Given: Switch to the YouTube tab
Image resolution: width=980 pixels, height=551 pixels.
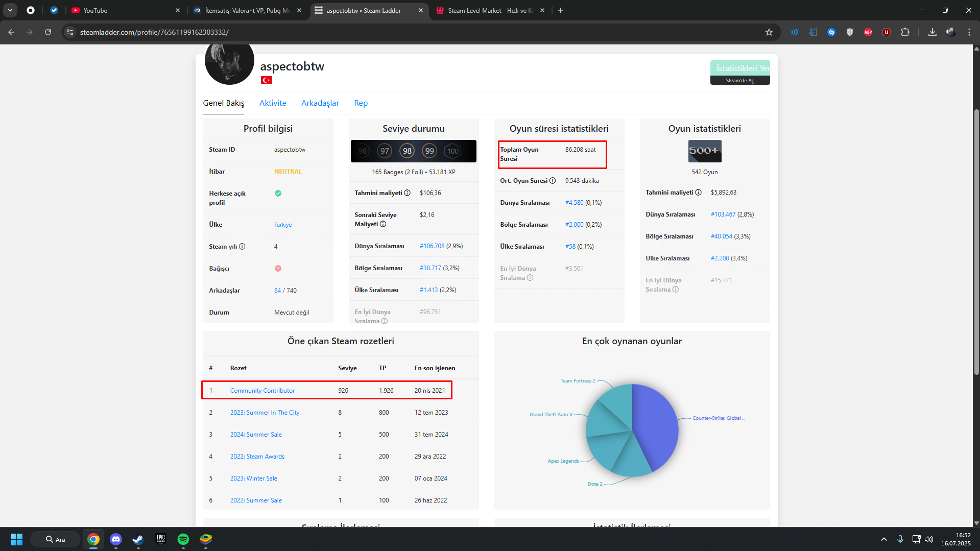Looking at the screenshot, I should (126, 10).
